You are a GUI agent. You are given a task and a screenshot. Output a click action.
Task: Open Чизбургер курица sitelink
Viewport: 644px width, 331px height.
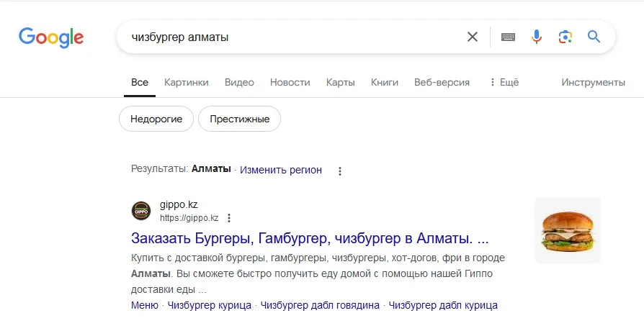pyautogui.click(x=210, y=306)
